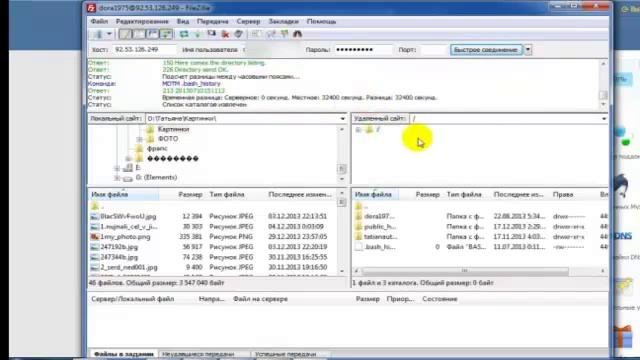
Task: Open directory listing filters icon
Action: tap(256, 34)
